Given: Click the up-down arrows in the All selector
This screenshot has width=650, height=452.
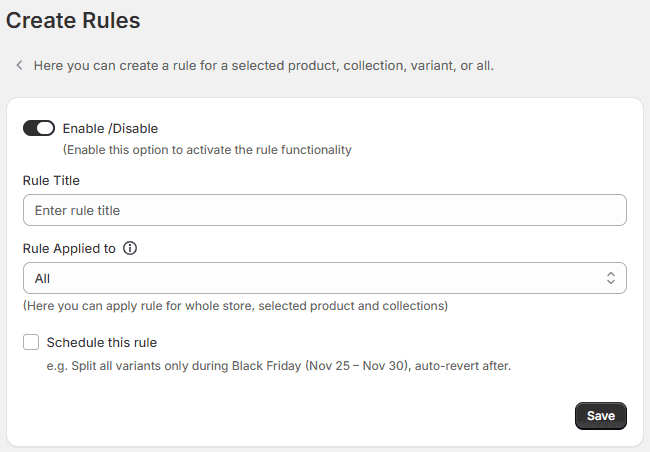Looking at the screenshot, I should pos(611,278).
